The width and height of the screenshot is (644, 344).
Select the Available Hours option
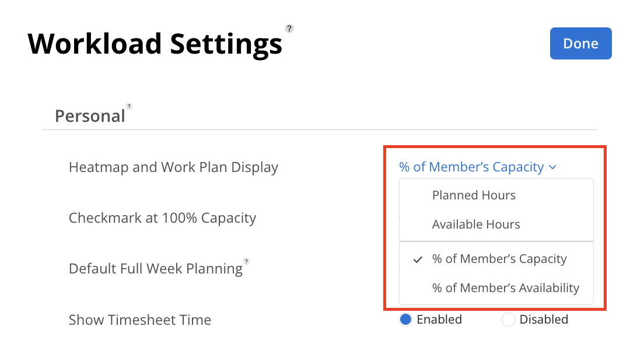point(476,224)
